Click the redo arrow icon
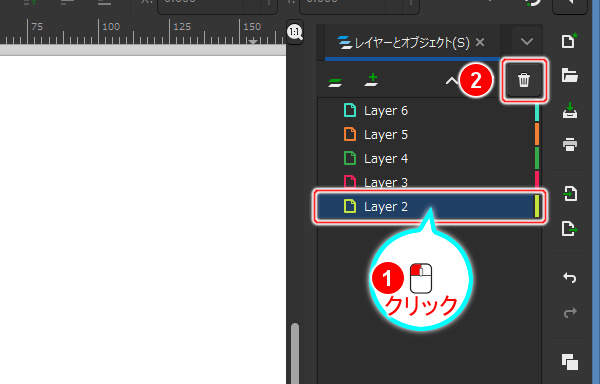Viewport: 600px width, 384px height. [570, 312]
